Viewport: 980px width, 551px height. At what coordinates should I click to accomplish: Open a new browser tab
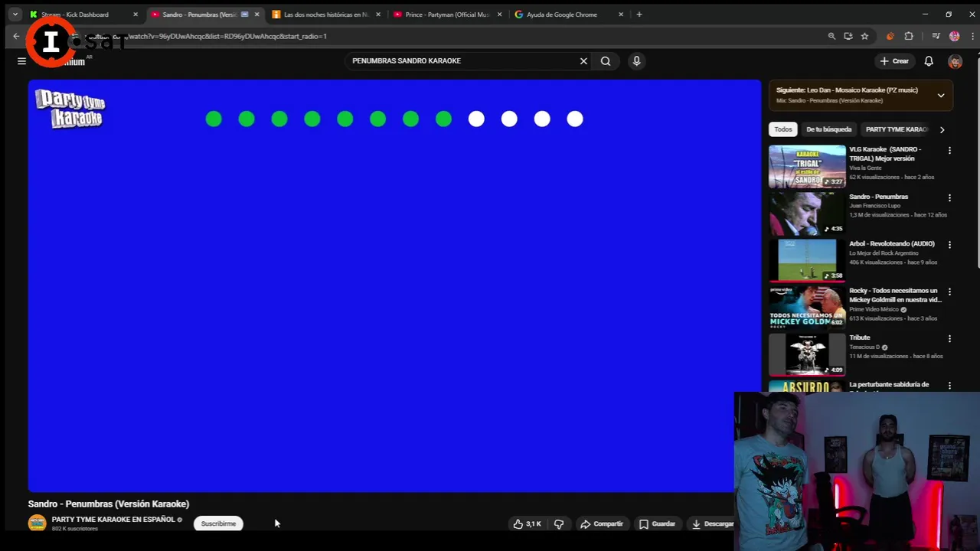[639, 15]
